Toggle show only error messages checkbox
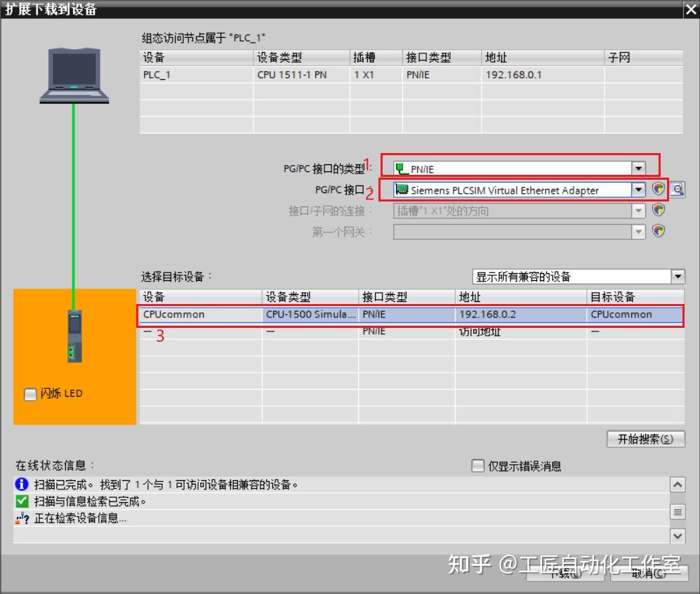Viewport: 700px width, 594px height. [x=477, y=466]
